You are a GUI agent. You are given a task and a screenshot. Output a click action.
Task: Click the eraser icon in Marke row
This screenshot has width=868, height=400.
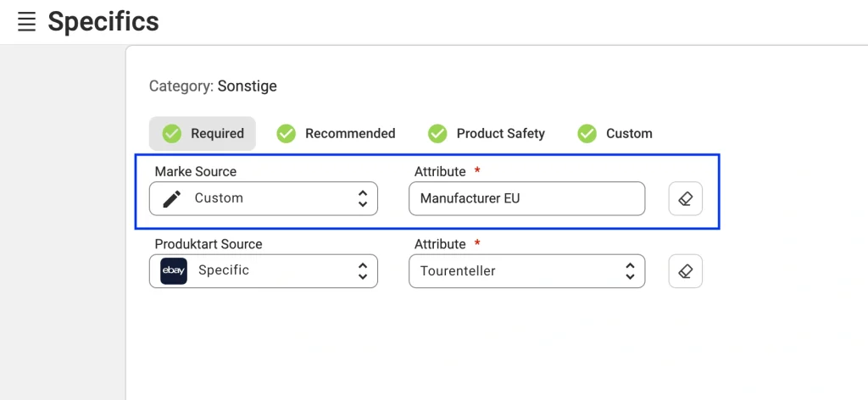pos(685,198)
